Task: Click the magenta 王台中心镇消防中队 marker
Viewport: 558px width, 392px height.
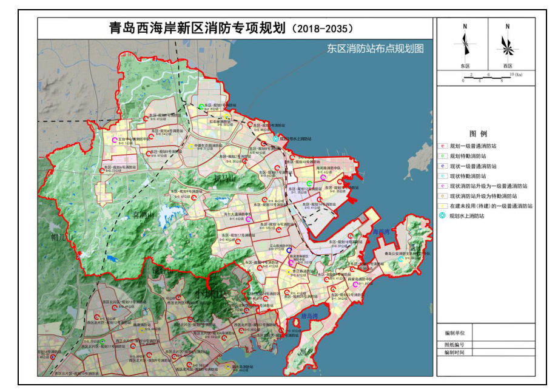Action: point(114,140)
